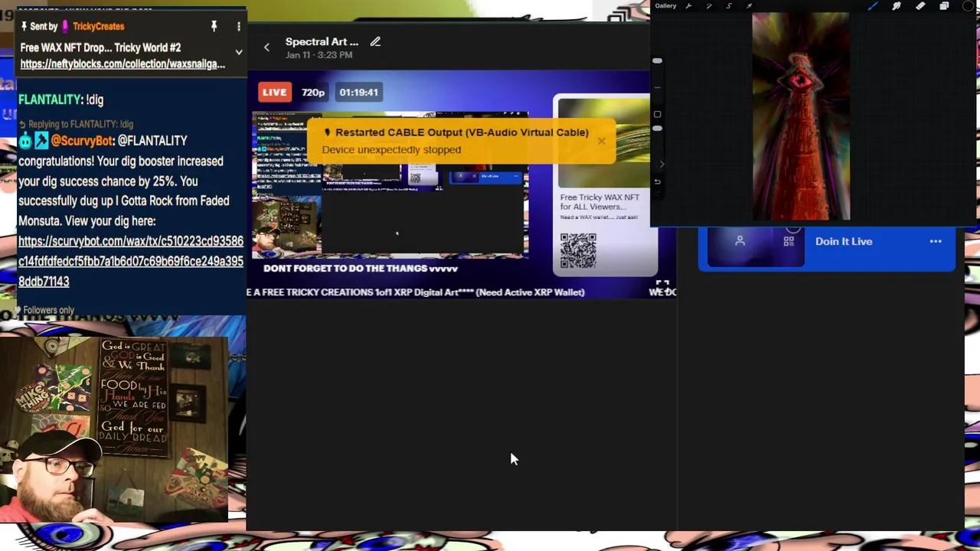
Task: Open the 720p quality badge
Action: coord(312,93)
